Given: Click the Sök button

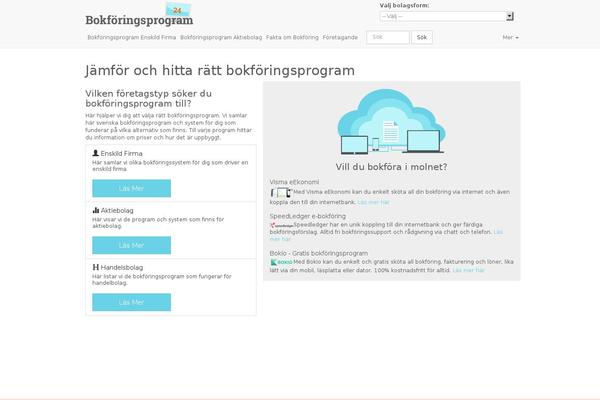Looking at the screenshot, I should (422, 38).
